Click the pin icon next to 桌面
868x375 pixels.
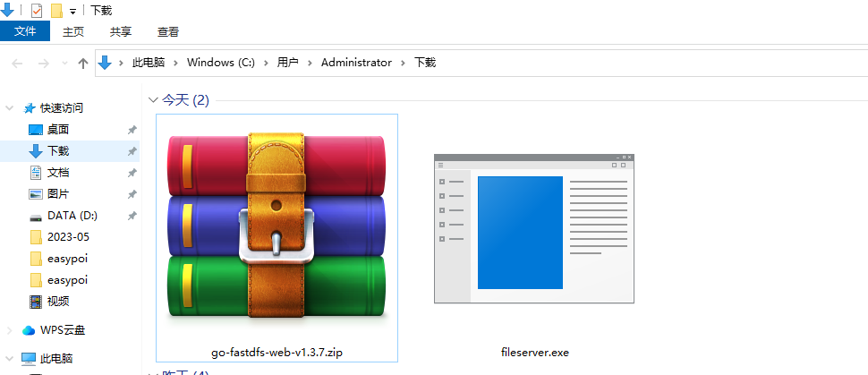[132, 130]
